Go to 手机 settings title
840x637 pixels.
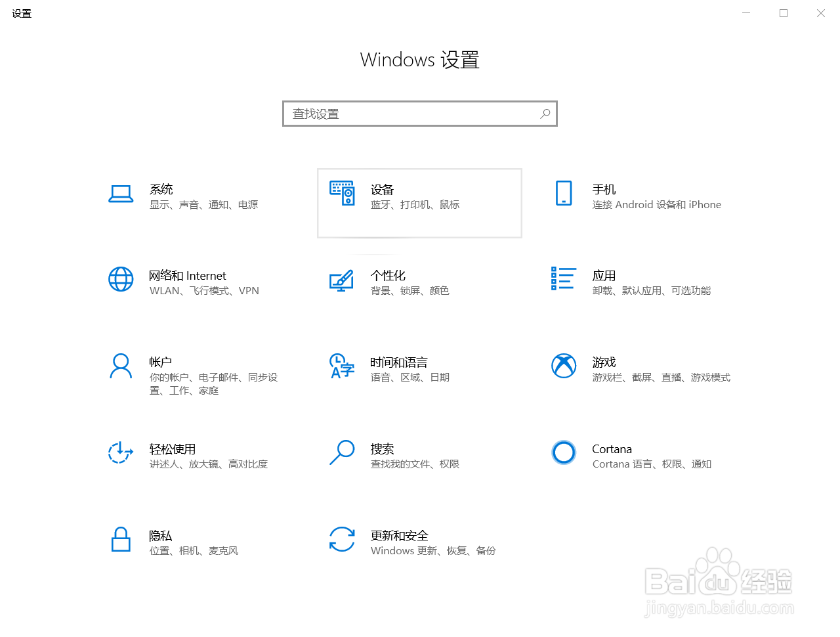(604, 189)
